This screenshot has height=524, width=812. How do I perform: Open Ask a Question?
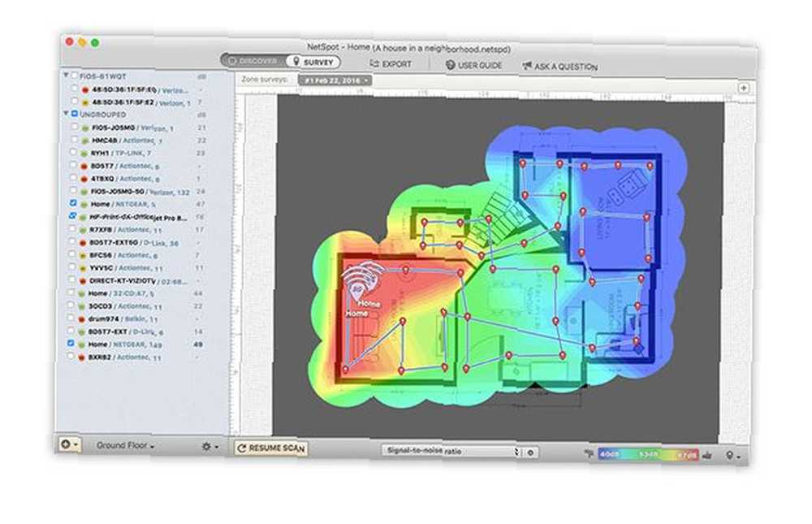559,67
